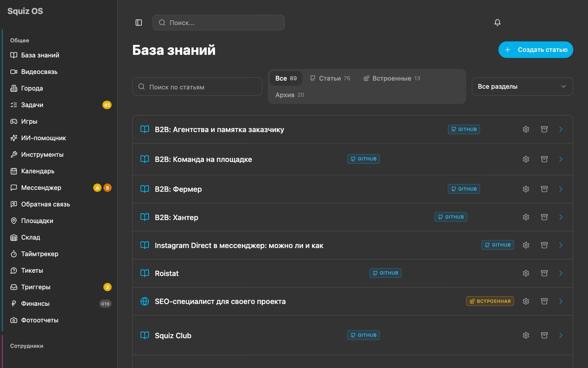The image size is (588, 368).
Task: Open Мессенджер in sidebar
Action: tap(59, 188)
